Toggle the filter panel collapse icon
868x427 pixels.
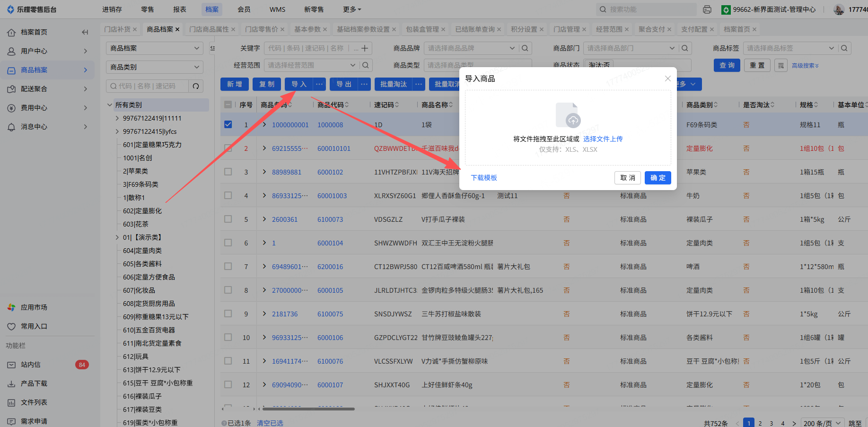coord(212,48)
